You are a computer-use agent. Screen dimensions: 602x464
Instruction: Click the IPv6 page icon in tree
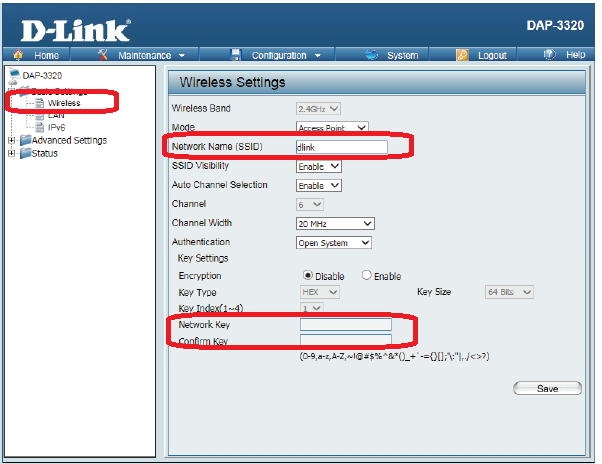click(40, 127)
